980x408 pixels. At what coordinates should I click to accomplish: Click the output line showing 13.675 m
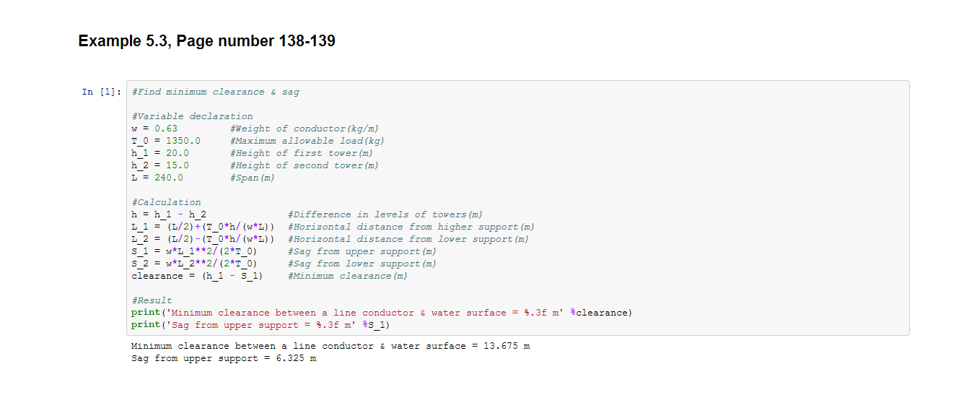(331, 346)
